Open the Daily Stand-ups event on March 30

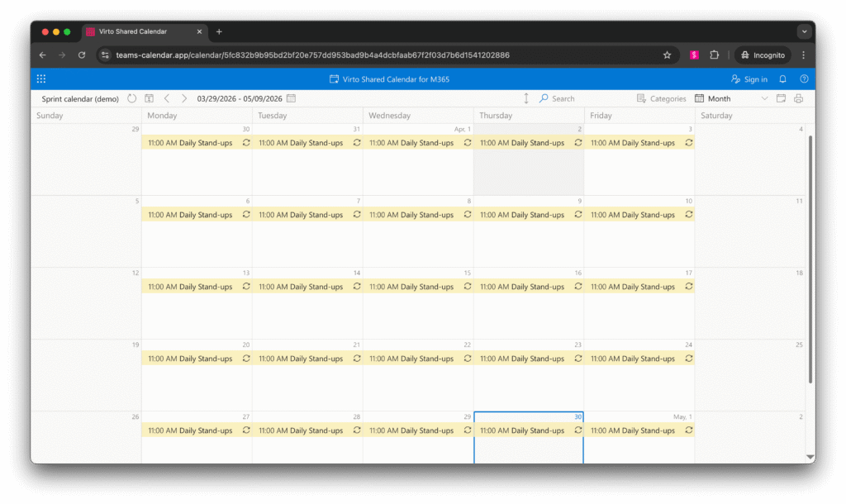(x=197, y=143)
